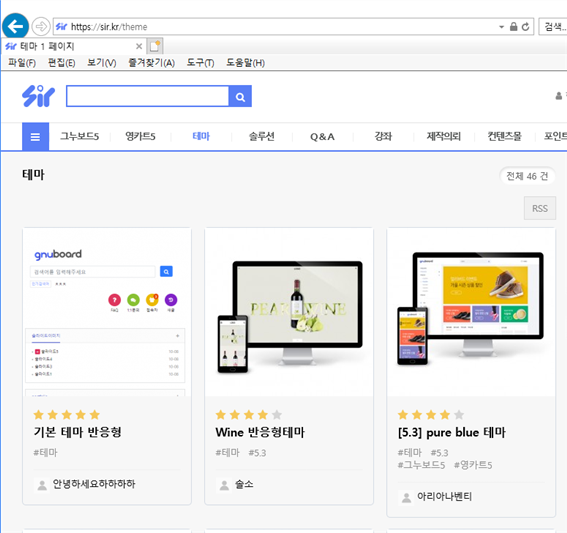The height and width of the screenshot is (533, 567).
Task: Click author name 아리아나벤티
Action: 444,496
